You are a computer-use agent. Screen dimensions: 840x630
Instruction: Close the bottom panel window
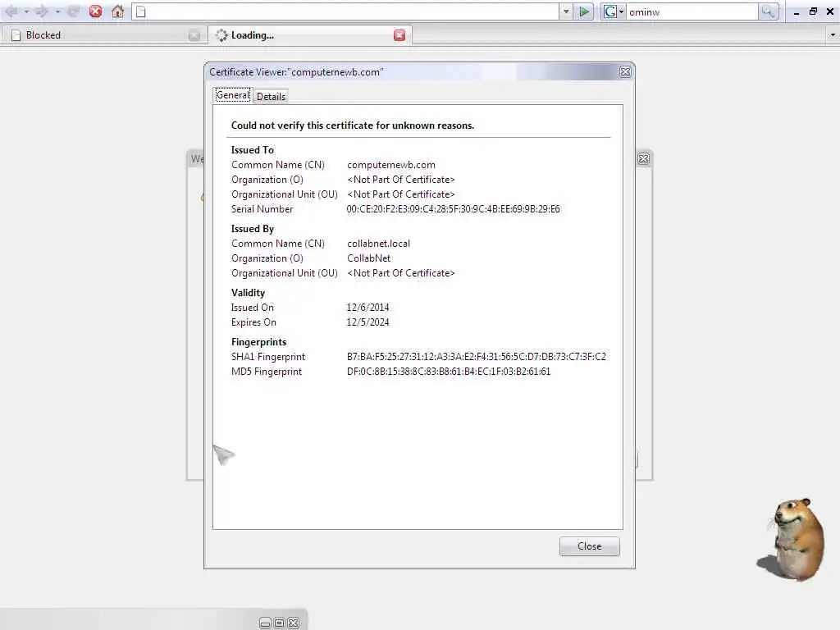tap(294, 623)
